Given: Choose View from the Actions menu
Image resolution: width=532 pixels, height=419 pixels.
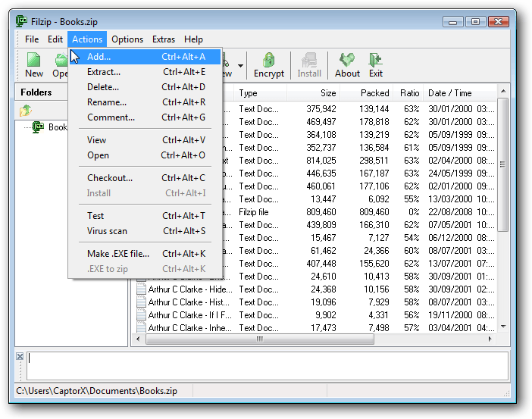Looking at the screenshot, I should [x=146, y=140].
